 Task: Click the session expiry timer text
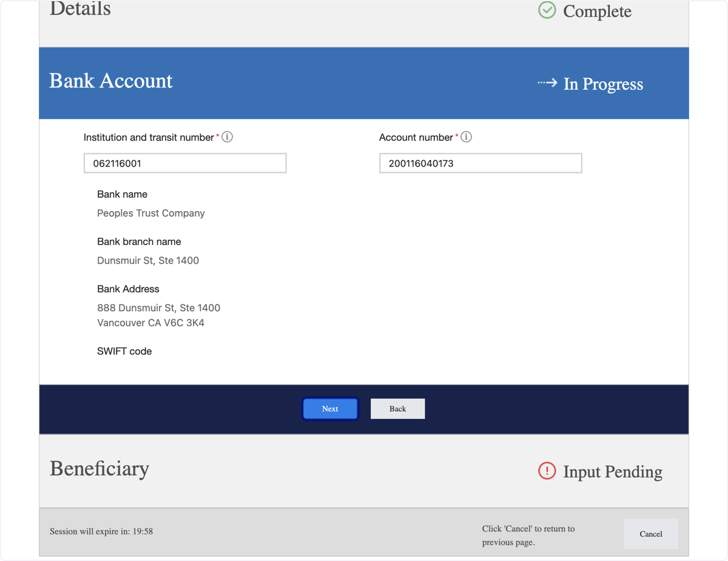(x=101, y=531)
